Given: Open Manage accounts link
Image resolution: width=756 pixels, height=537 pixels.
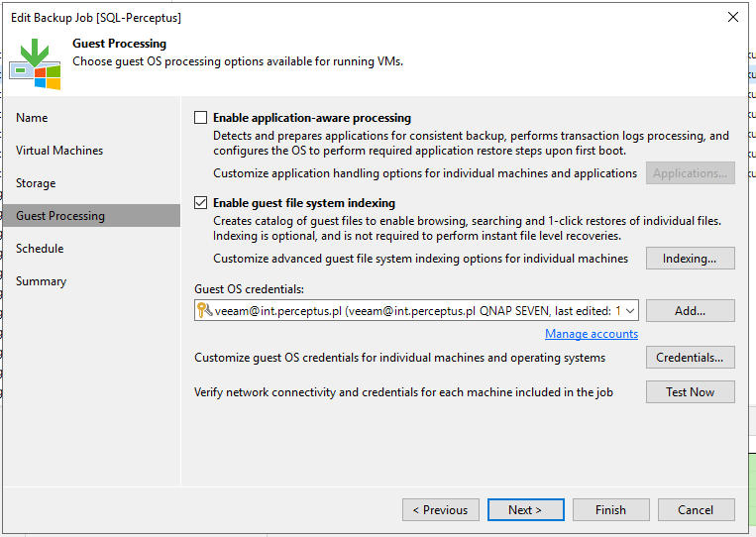Looking at the screenshot, I should (x=592, y=334).
